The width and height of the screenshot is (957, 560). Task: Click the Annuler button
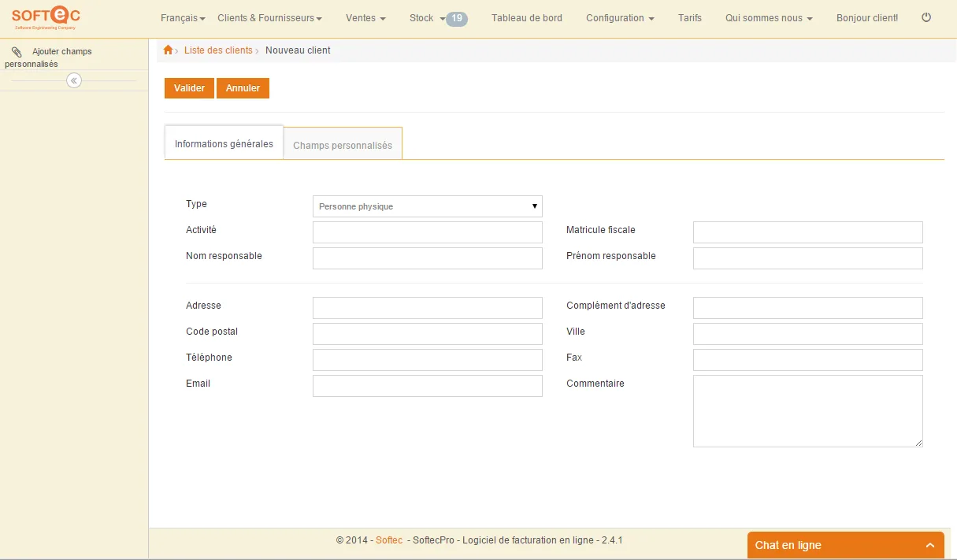[243, 88]
